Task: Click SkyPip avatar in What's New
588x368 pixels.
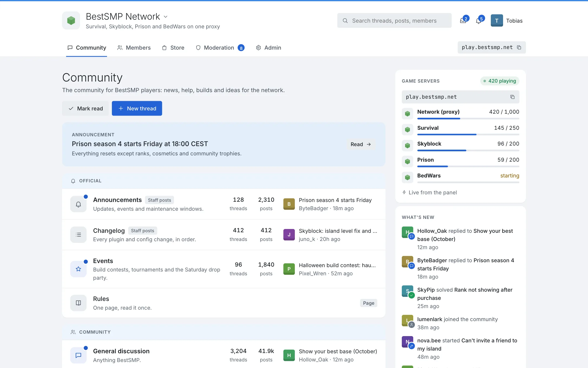Action: pos(408,291)
